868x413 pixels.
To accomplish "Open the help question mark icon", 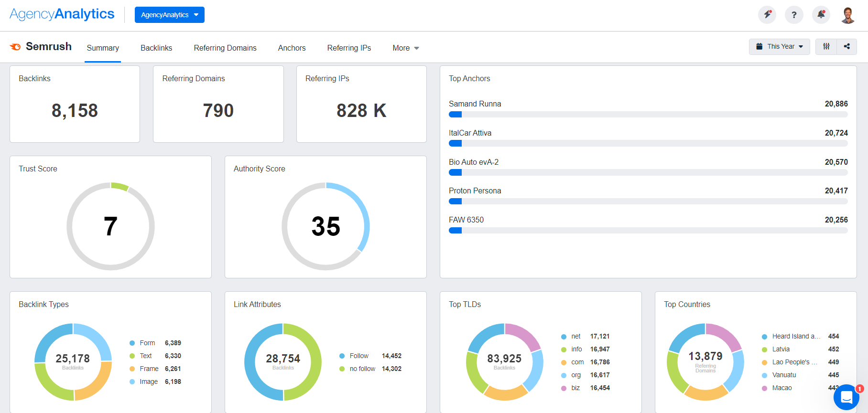I will pyautogui.click(x=794, y=15).
